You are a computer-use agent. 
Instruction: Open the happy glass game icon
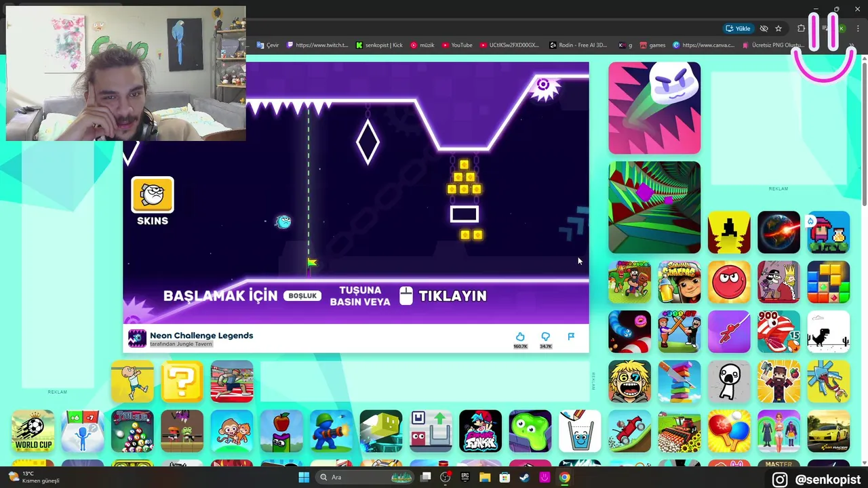coord(580,431)
